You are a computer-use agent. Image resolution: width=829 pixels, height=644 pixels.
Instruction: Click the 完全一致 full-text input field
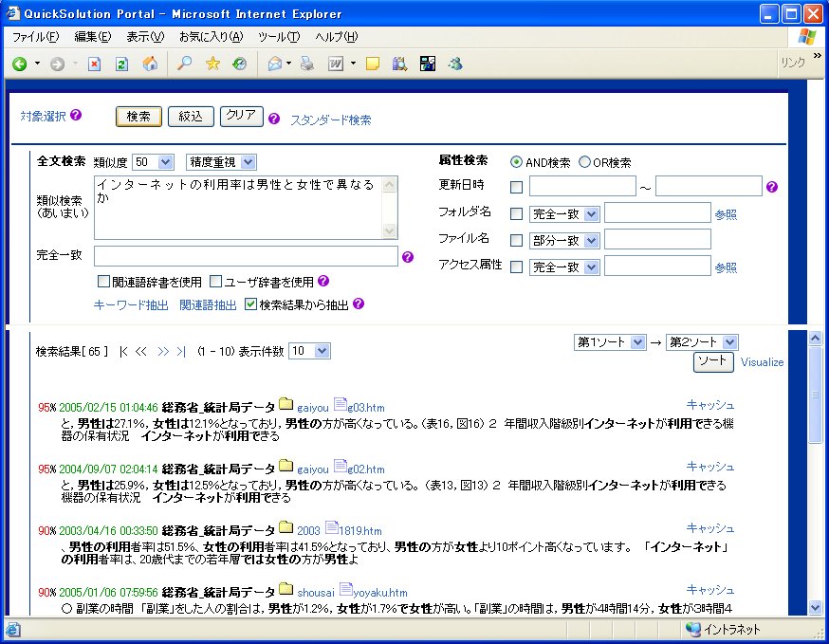[x=246, y=256]
